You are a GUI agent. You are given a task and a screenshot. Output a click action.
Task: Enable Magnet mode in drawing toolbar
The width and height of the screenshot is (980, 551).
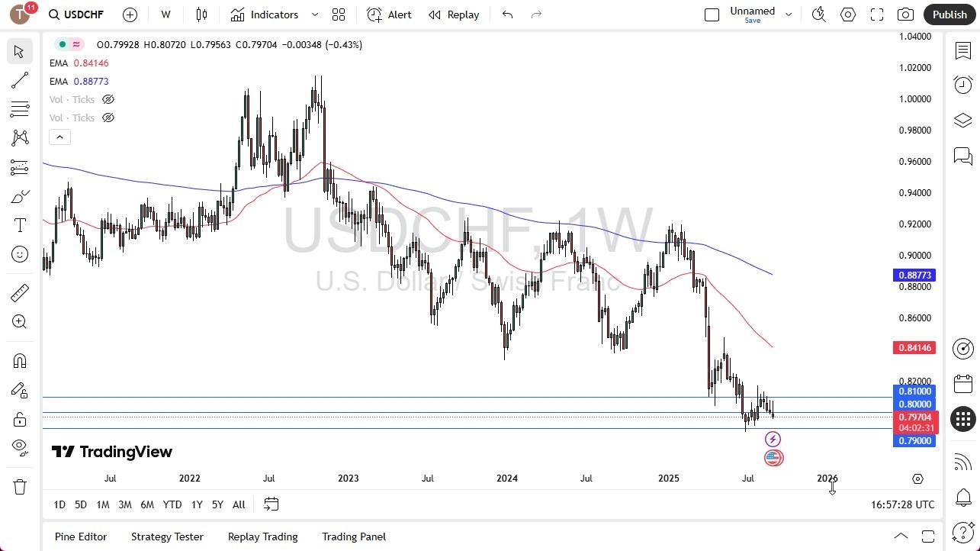coord(19,360)
